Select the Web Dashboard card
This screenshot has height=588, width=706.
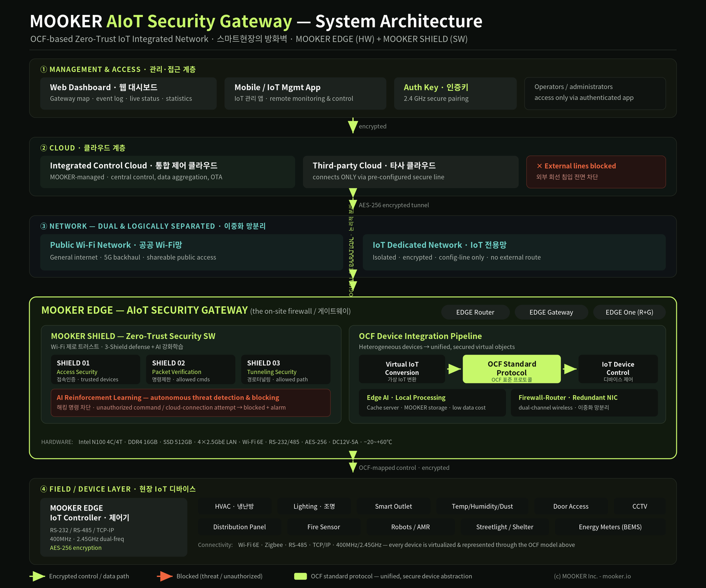128,94
